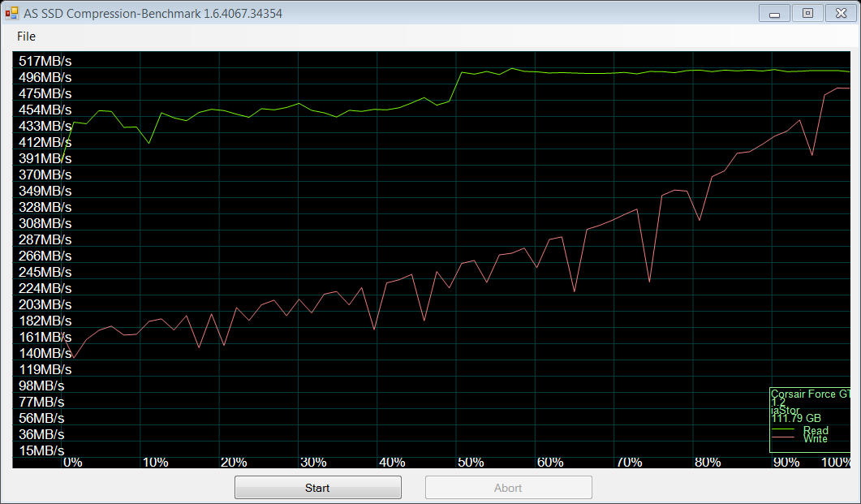Click the Start button
The width and height of the screenshot is (861, 504).
pos(318,488)
